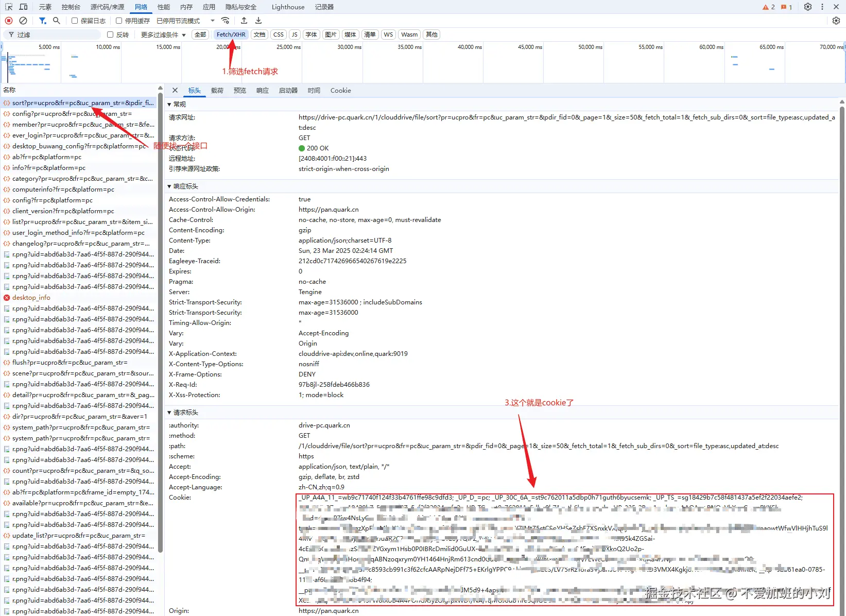Switch to the 应用 panel tab
Screen dimensions: 846x616
(209, 7)
